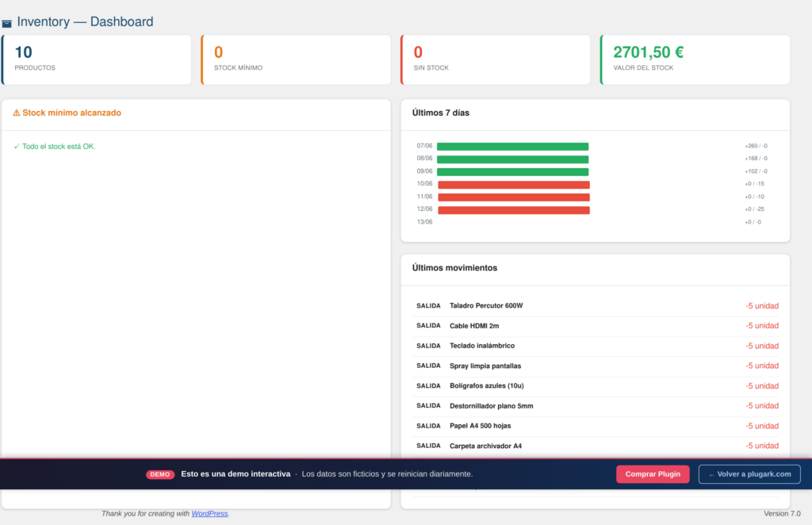This screenshot has width=812, height=525.
Task: Select the Stock mínimo stat card
Action: [x=296, y=59]
